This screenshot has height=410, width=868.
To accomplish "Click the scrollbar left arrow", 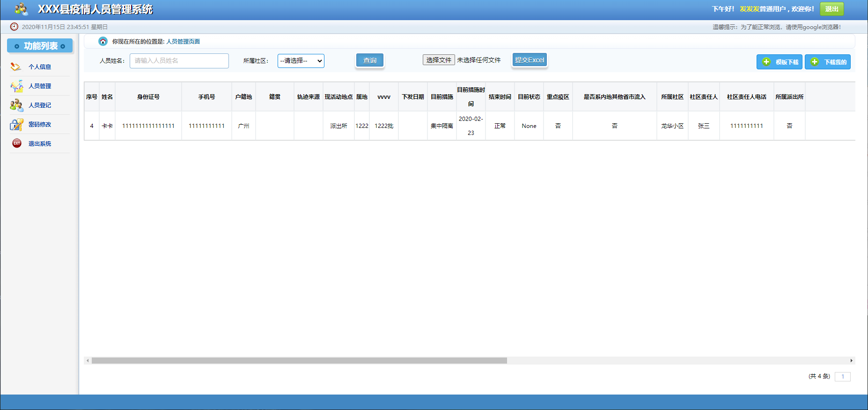I will 88,361.
